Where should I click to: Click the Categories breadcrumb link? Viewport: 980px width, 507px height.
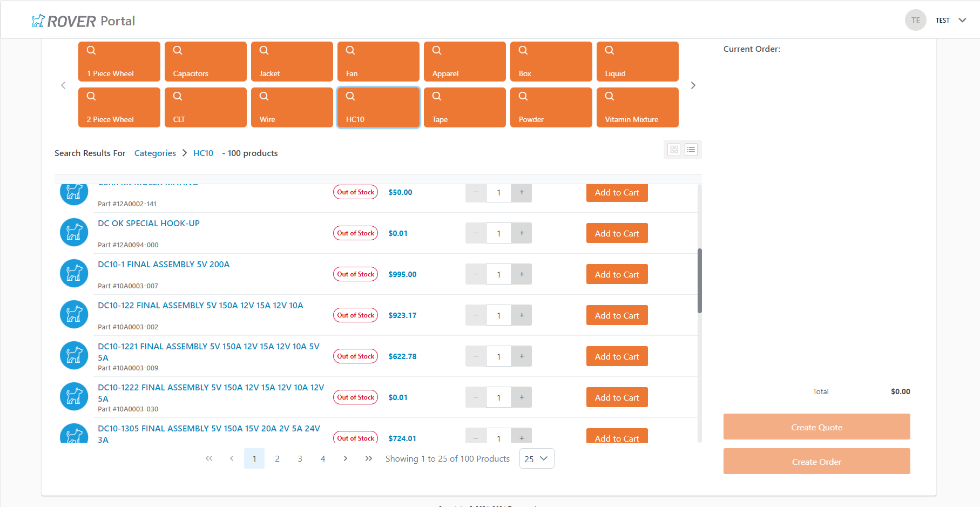point(155,153)
